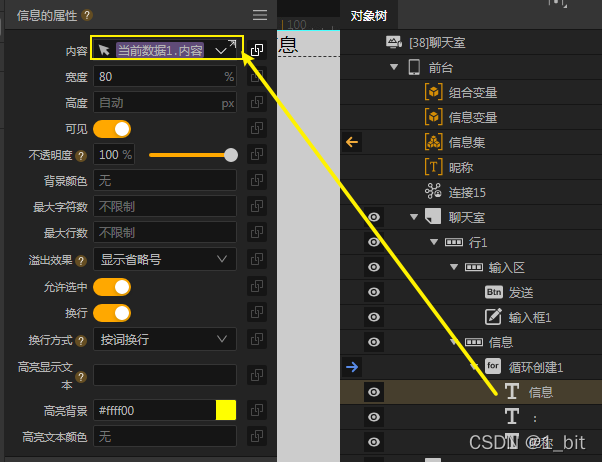Click the help icon next to 不透明度
602x462 pixels.
[81, 156]
